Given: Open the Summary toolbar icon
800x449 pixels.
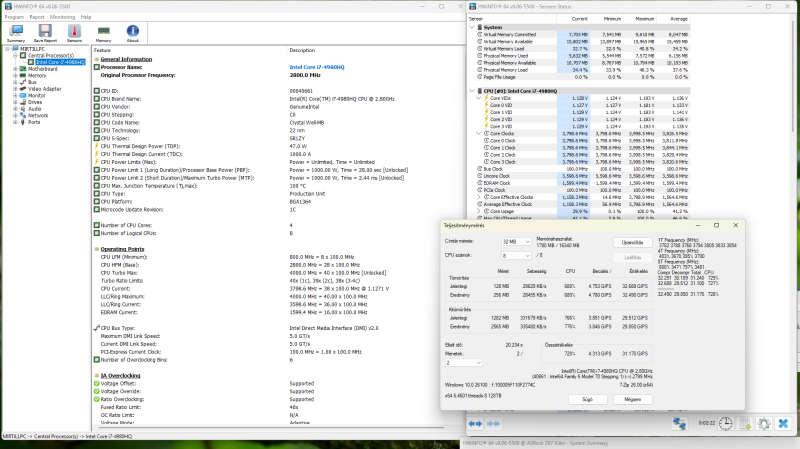Looking at the screenshot, I should pos(16,33).
